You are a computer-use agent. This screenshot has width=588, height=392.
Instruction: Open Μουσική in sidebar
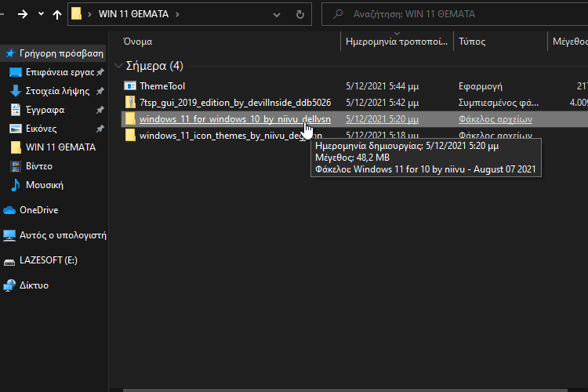(x=45, y=184)
